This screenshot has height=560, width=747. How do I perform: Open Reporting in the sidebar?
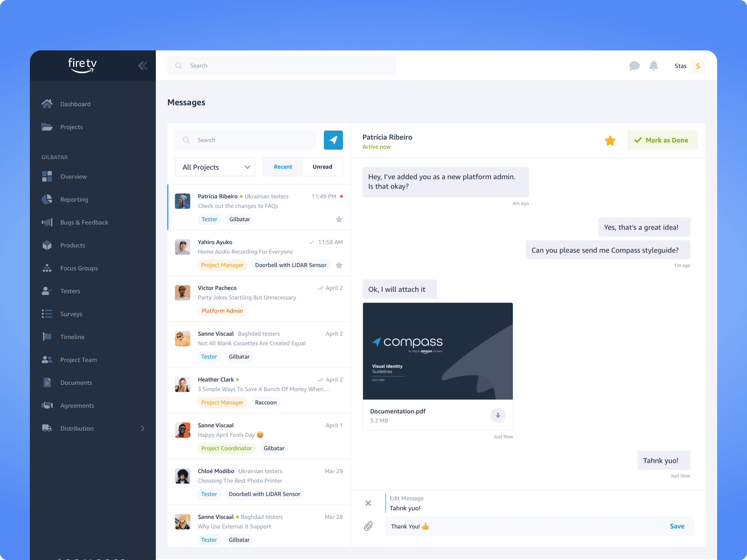coord(74,199)
